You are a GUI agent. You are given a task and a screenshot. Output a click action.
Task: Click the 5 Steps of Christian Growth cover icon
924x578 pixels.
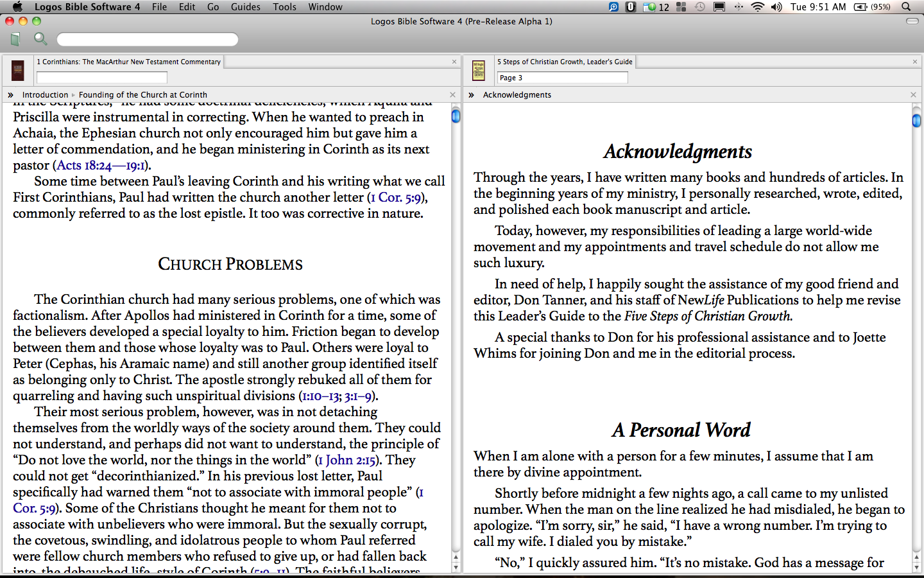coord(479,70)
